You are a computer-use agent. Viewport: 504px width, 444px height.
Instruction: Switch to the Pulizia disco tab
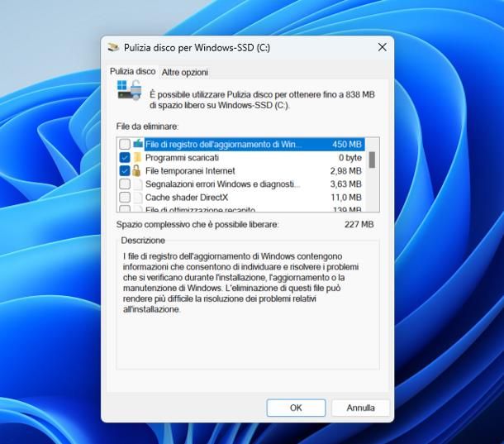pyautogui.click(x=133, y=71)
